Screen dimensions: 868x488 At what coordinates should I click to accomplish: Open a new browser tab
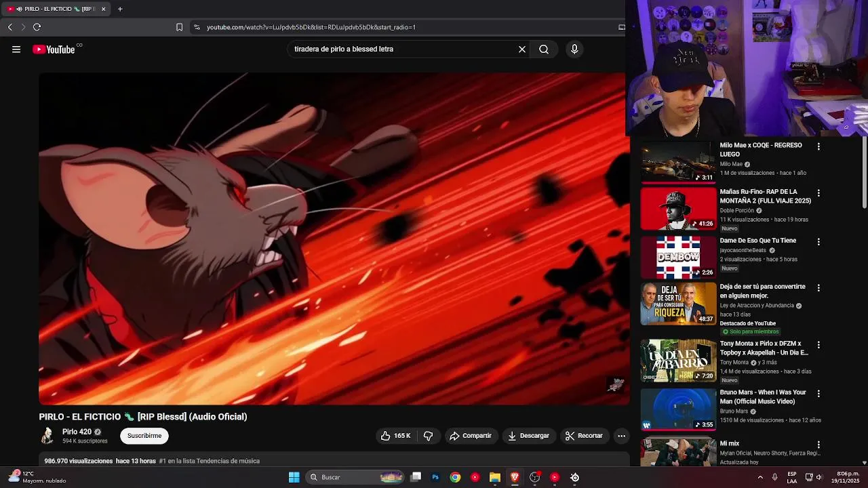coord(120,9)
